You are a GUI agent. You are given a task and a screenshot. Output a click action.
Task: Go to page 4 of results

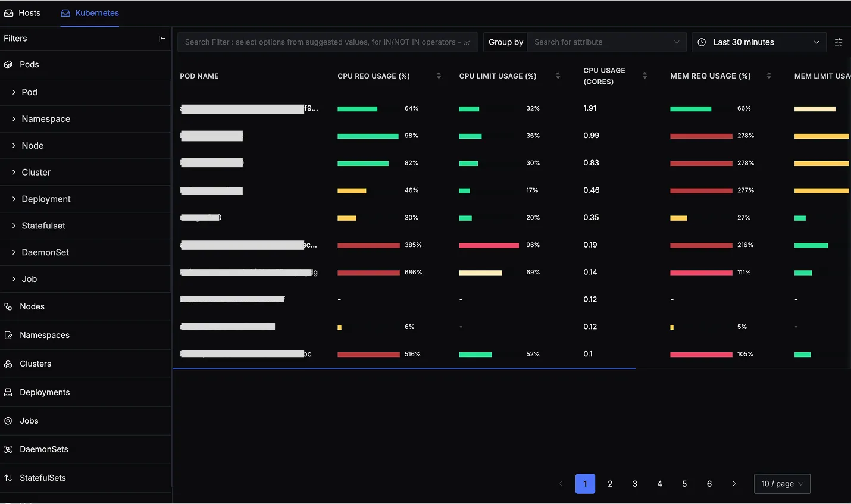659,484
